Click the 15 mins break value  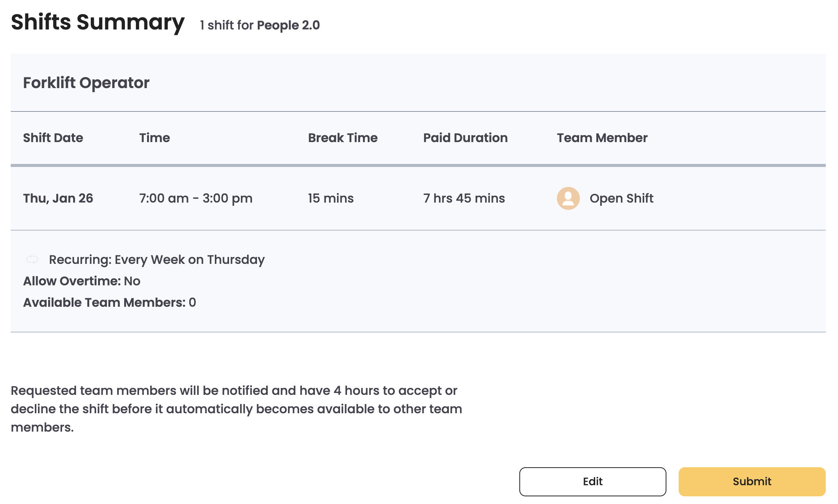[331, 198]
